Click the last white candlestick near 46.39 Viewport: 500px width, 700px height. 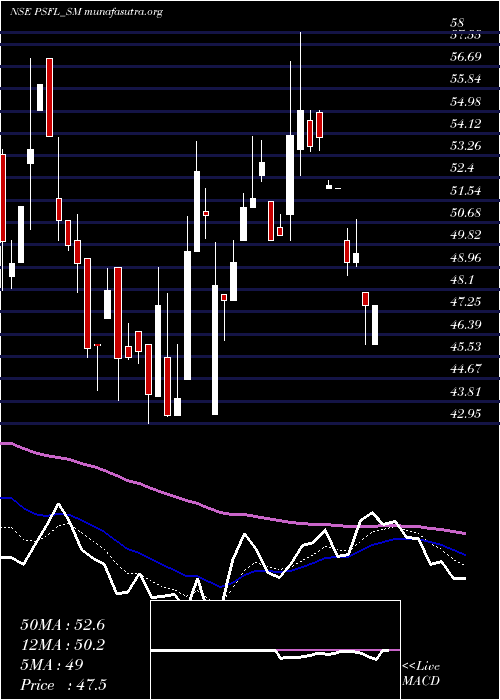click(375, 325)
